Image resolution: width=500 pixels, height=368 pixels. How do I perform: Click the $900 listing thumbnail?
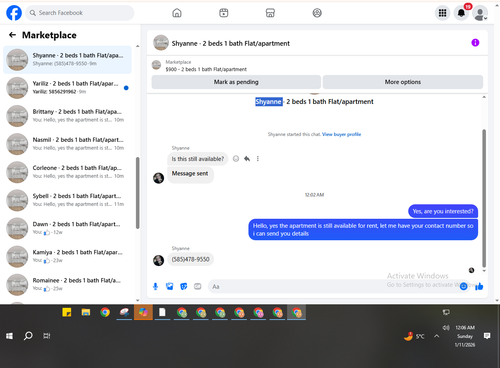click(x=156, y=65)
